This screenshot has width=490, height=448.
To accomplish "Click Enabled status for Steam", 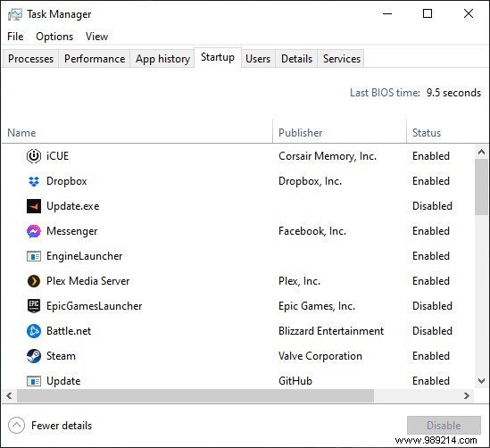I will [431, 356].
